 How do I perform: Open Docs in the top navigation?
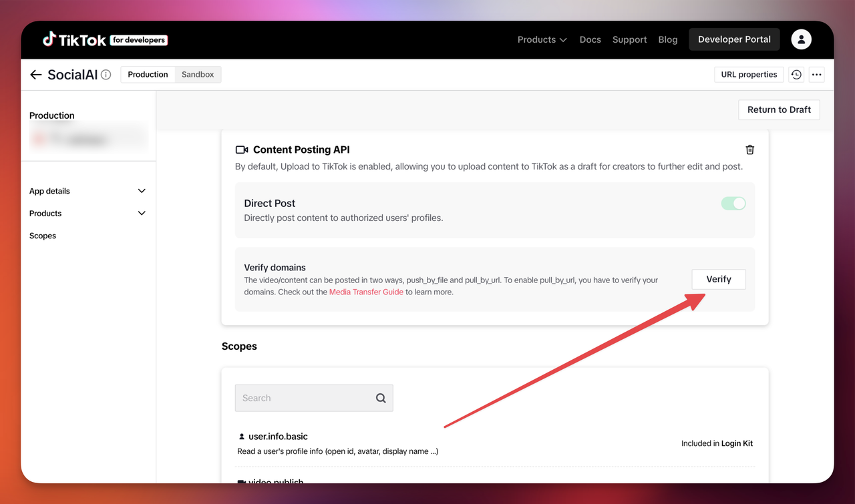point(590,39)
